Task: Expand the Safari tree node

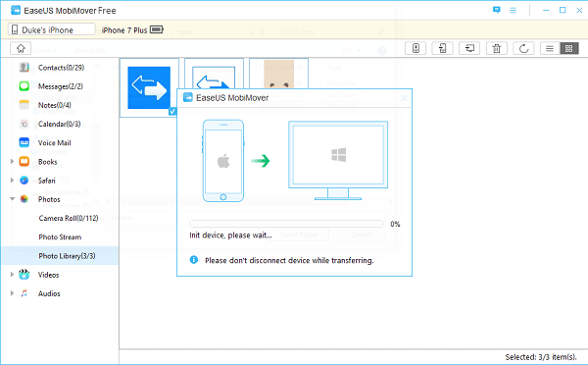Action: 12,181
